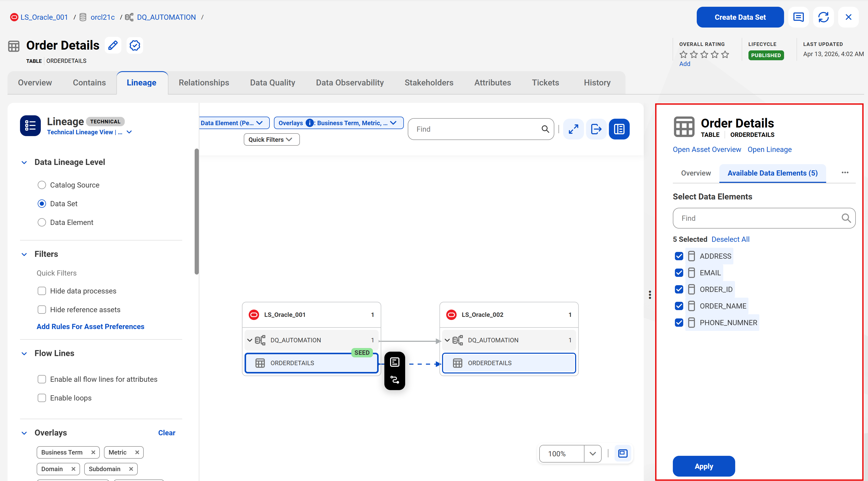Screen dimensions: 868x481
Task: Refresh the page using the refresh icon
Action: coord(823,17)
